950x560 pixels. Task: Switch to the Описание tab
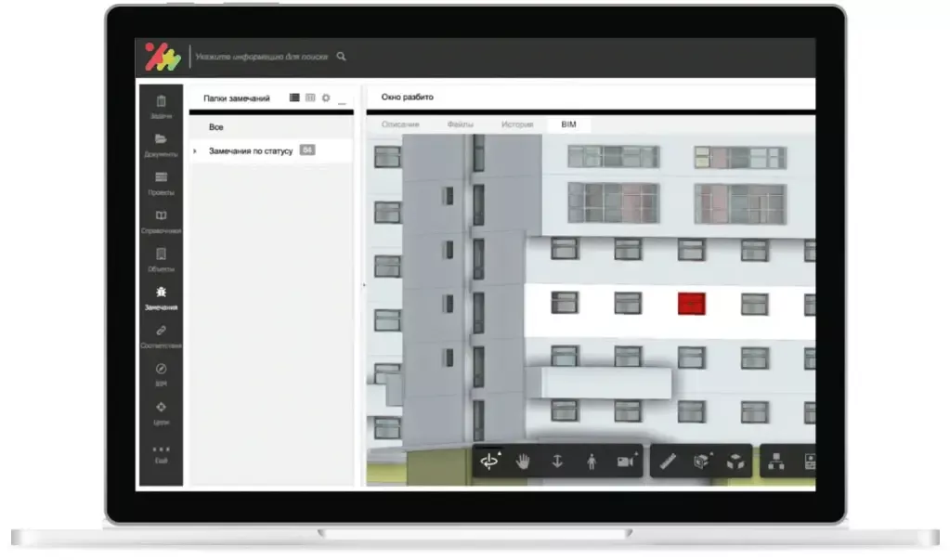[x=400, y=124]
